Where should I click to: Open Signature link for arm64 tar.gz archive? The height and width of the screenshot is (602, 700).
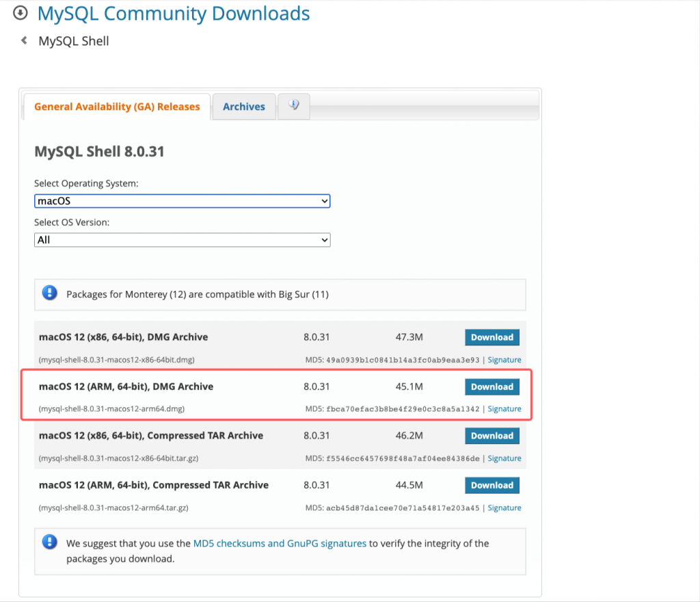tap(504, 508)
